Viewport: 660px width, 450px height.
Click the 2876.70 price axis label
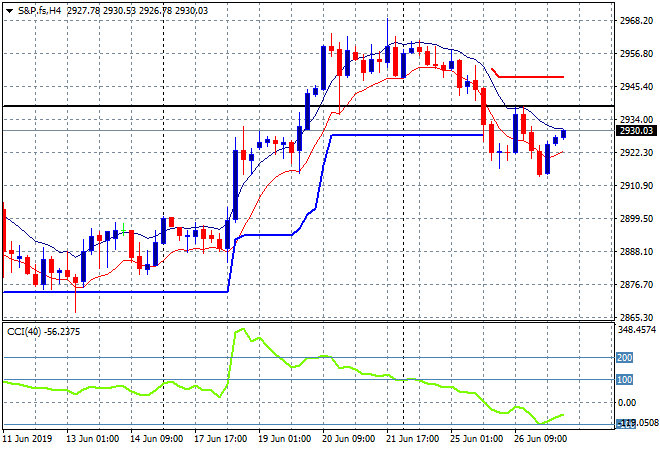(636, 285)
